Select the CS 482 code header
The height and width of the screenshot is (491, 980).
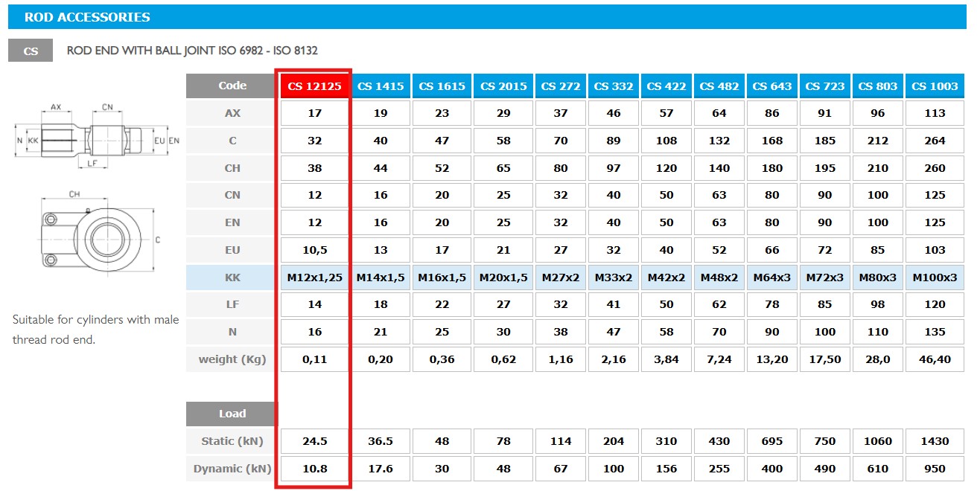click(x=719, y=86)
